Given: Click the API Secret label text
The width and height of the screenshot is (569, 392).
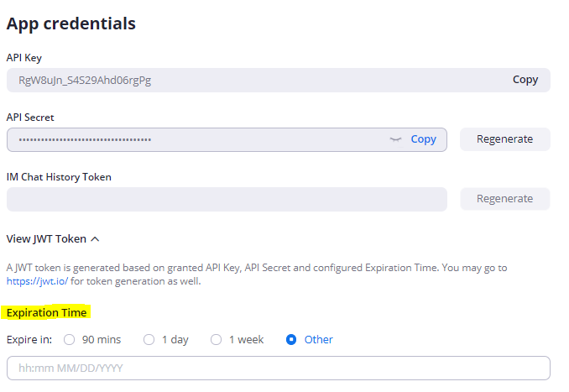Looking at the screenshot, I should 30,118.
